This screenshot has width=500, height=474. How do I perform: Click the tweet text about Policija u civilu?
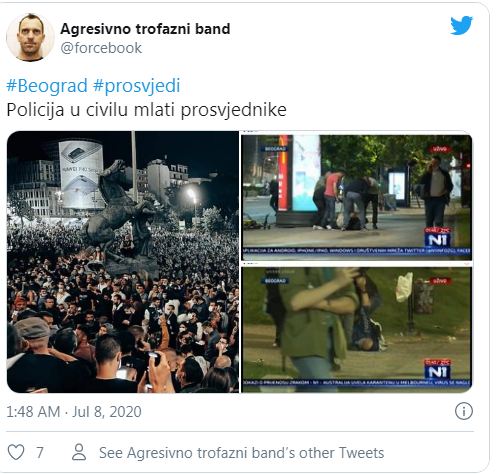pos(147,110)
